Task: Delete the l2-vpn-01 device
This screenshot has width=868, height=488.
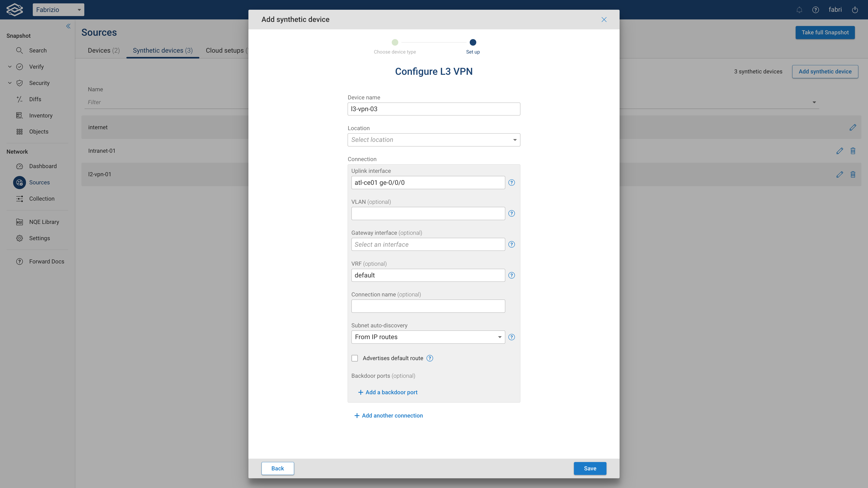Action: [853, 174]
